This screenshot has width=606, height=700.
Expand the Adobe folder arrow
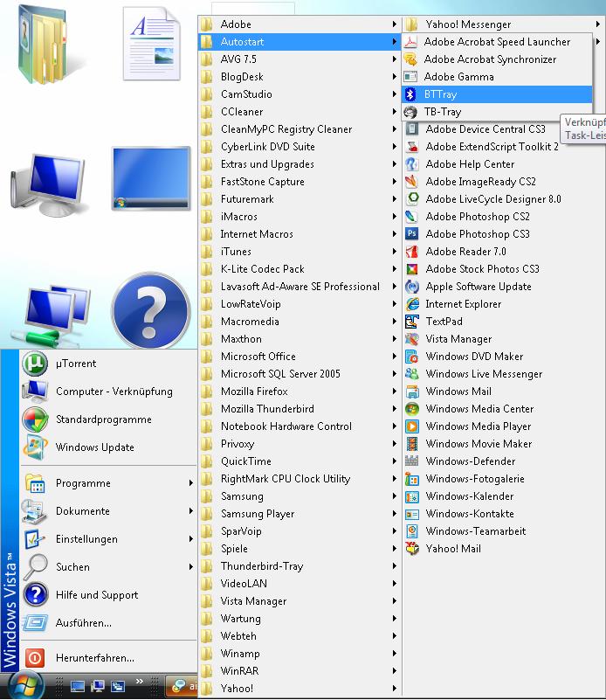[x=394, y=24]
